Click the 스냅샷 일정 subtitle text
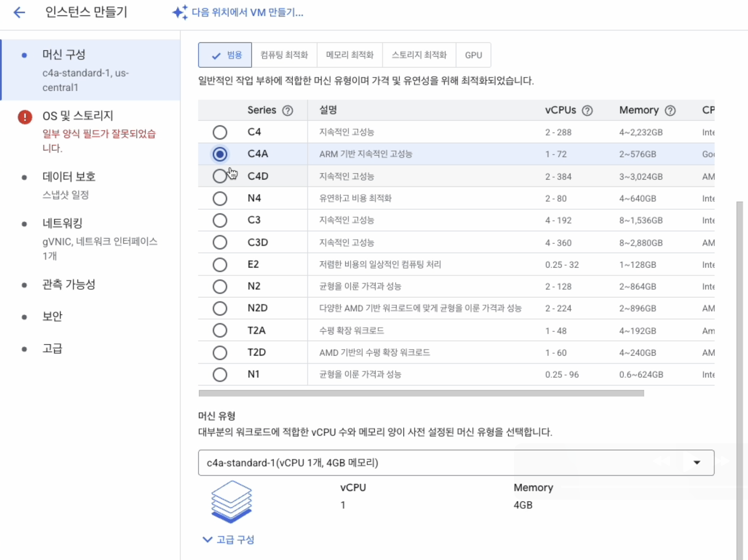Viewport: 748px width, 560px height. coord(66,195)
